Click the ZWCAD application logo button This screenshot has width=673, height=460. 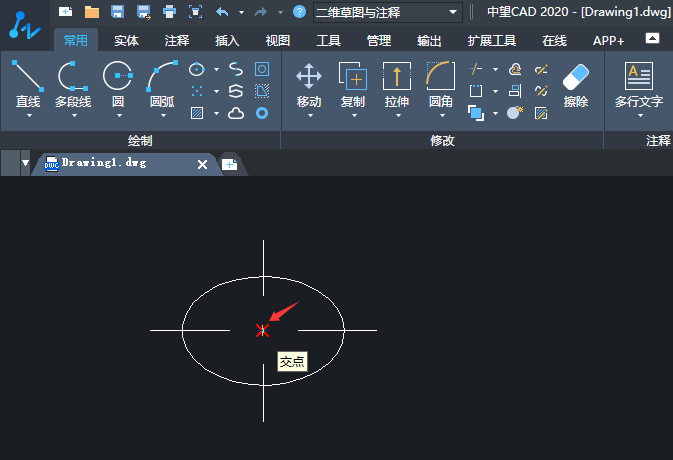click(24, 25)
